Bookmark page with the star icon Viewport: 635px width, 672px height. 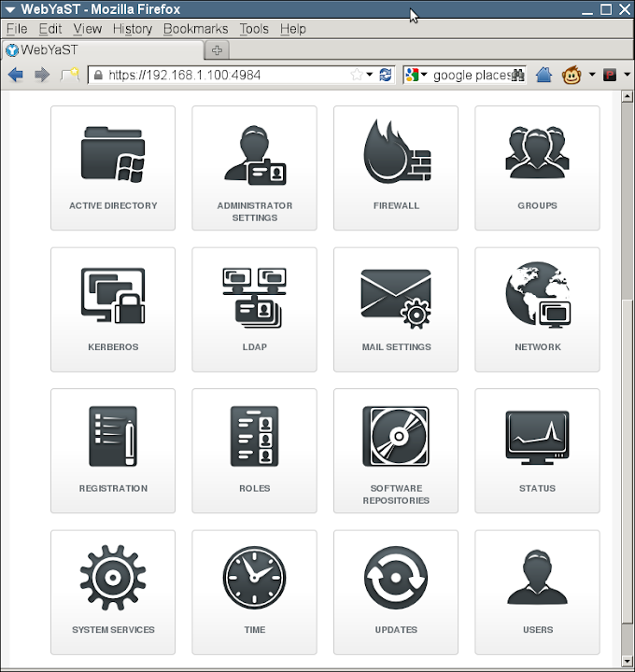357,75
